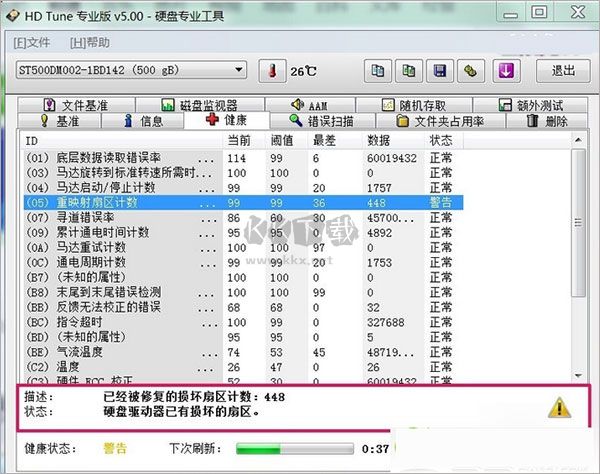Select row (BB) 反馈无法校正的错误
Viewport: 600px width, 474px height.
pyautogui.click(x=243, y=307)
